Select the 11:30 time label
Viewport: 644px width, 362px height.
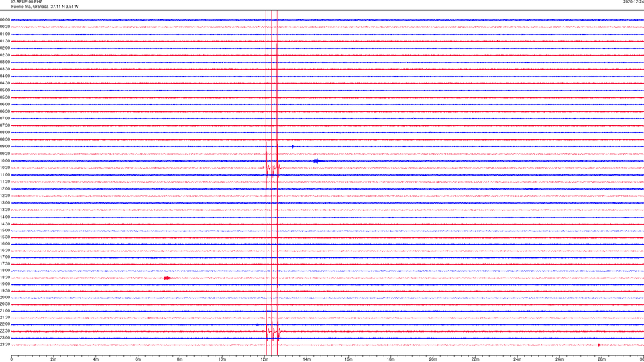tap(5, 182)
